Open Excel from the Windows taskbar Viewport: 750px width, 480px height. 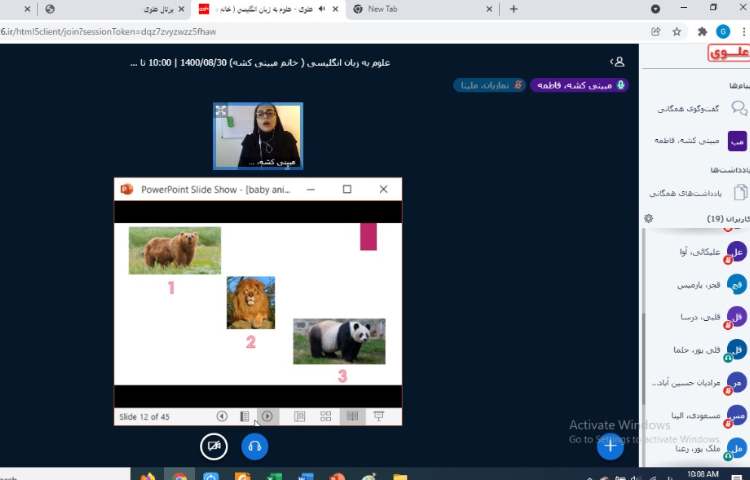point(275,476)
